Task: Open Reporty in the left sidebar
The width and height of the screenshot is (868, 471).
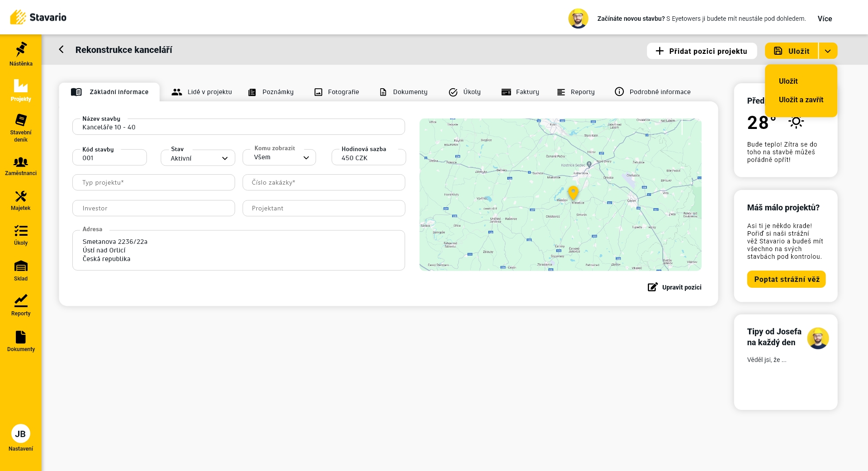Action: pos(21,306)
